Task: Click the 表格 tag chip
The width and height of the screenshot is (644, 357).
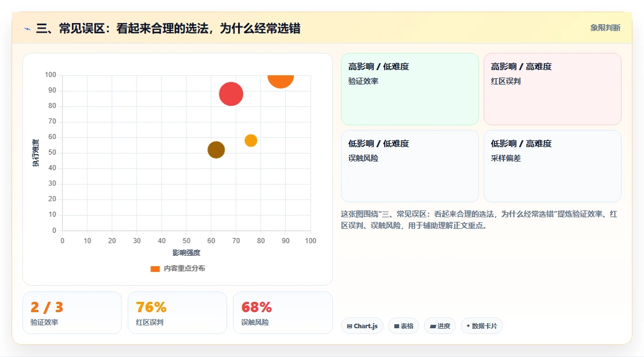Action: coord(404,326)
